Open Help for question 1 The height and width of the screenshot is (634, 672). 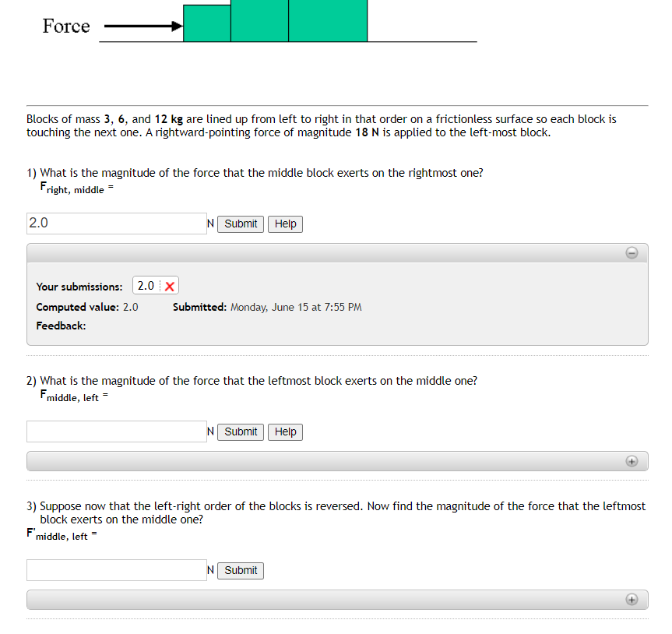[285, 224]
